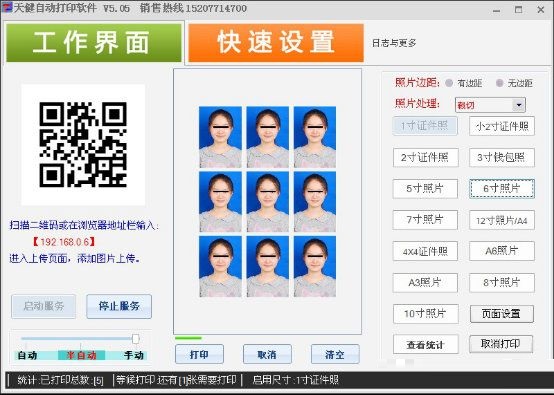Click the 打印 print button
This screenshot has height=395, width=554.
199,354
